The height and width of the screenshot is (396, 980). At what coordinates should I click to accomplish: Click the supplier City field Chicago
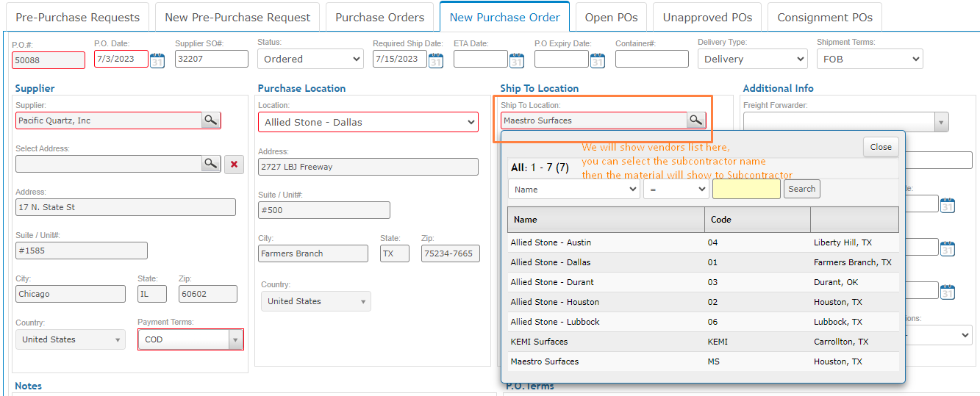[71, 294]
